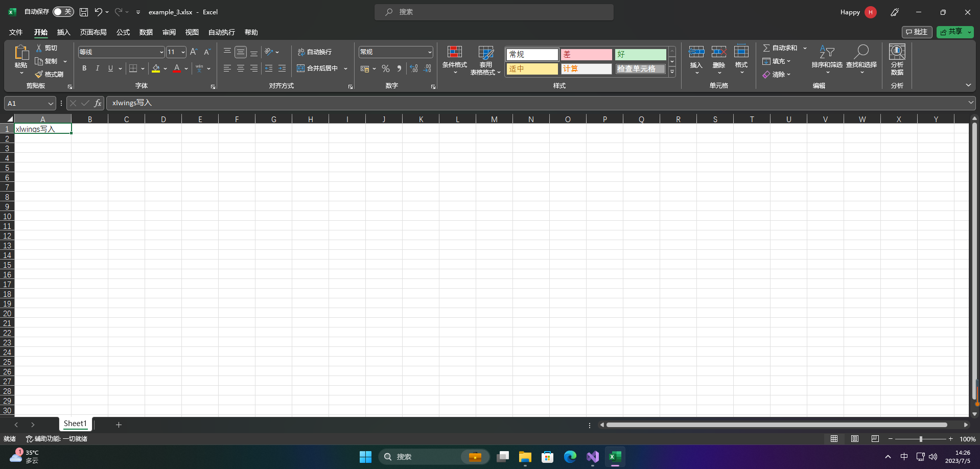
Task: Apply the Good (好) green cell style
Action: click(641, 54)
